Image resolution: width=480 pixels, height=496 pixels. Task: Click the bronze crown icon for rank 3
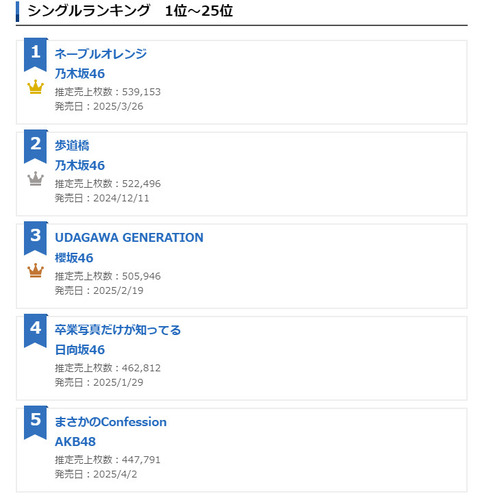35,270
